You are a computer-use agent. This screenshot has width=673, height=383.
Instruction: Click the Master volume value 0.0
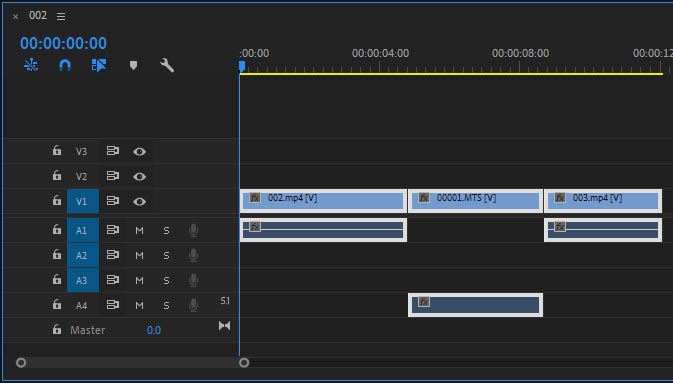click(x=154, y=330)
